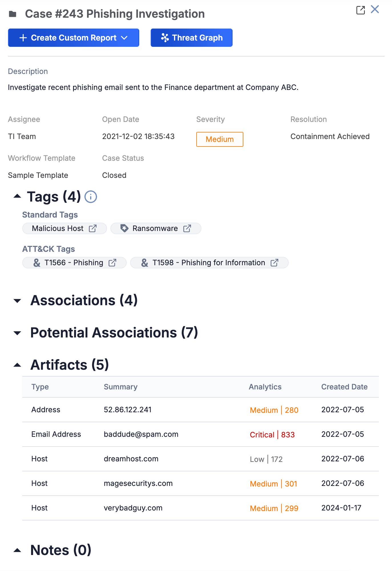
Task: Open Ransomware tag external link icon
Action: click(x=187, y=228)
